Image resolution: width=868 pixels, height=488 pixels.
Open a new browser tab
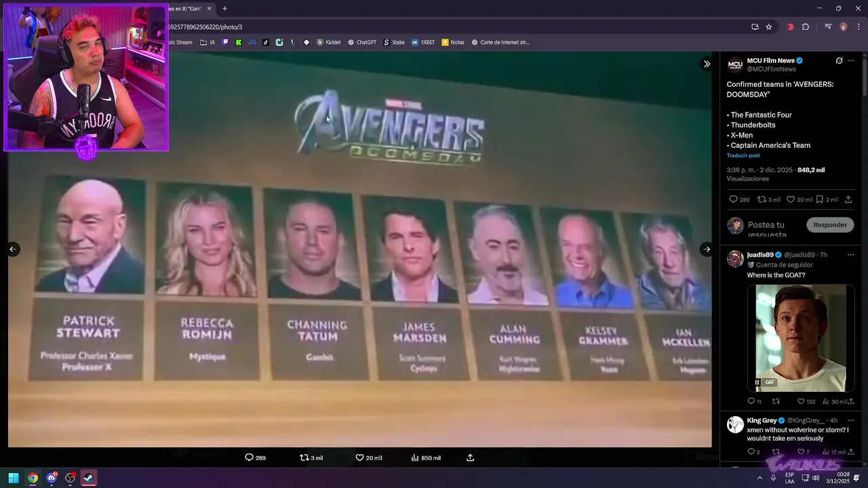tap(224, 8)
